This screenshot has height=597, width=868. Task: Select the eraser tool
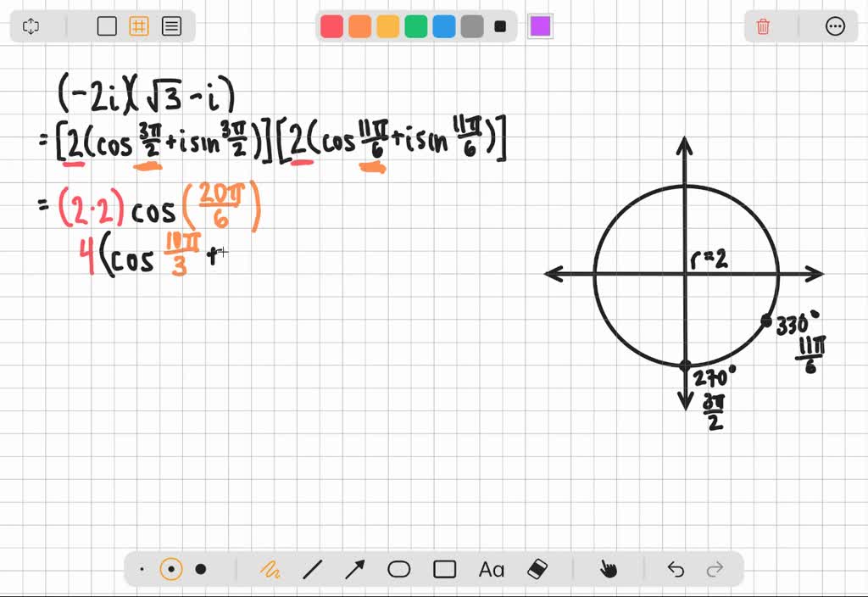[537, 569]
